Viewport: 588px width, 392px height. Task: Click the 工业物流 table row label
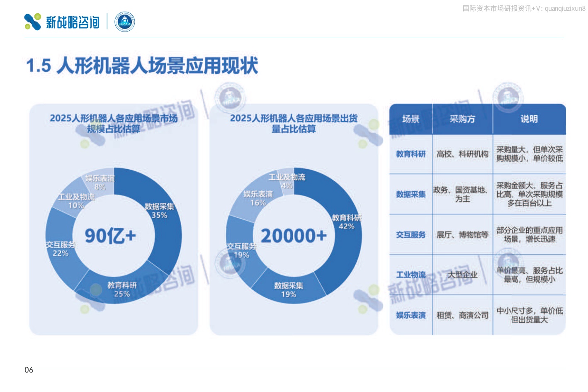pos(411,275)
